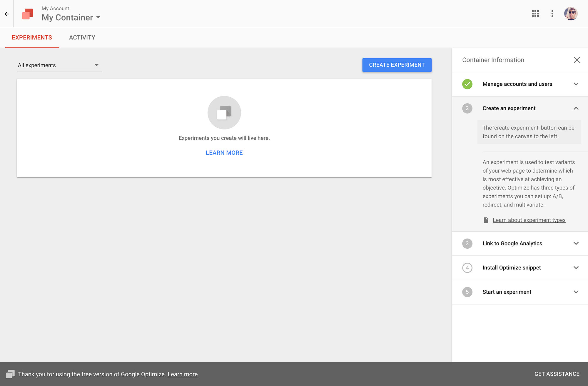Open the three-dot more options menu
This screenshot has width=588, height=386.
click(552, 14)
